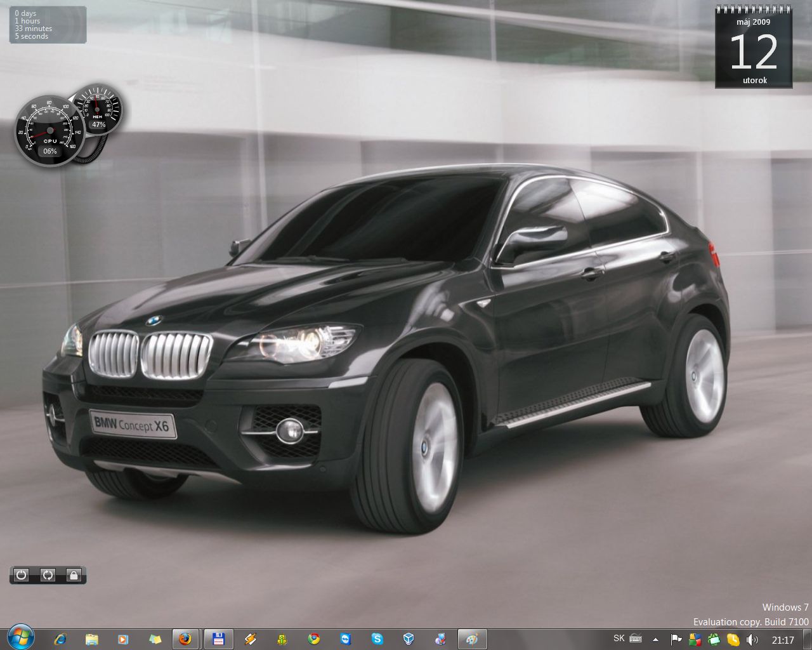
Task: Open Windows Media Player from taskbar
Action: point(124,639)
